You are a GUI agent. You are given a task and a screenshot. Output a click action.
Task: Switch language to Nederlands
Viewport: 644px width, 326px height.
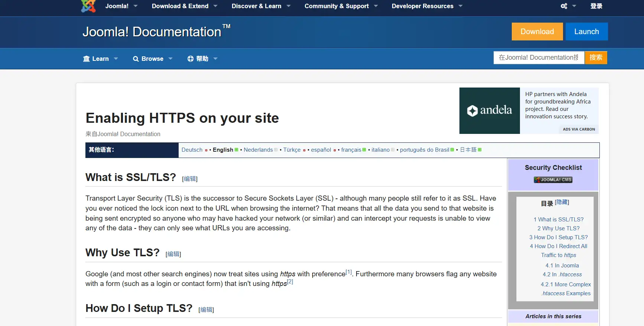[x=258, y=150]
